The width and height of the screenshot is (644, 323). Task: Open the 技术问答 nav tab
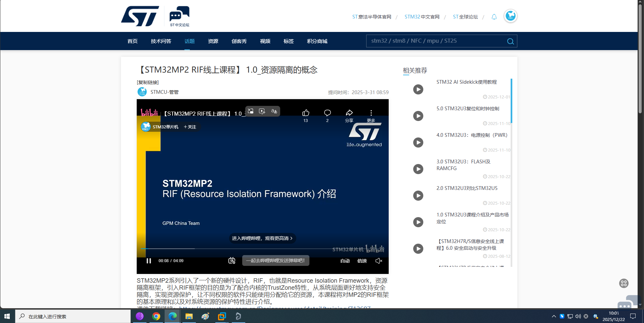[x=161, y=41]
